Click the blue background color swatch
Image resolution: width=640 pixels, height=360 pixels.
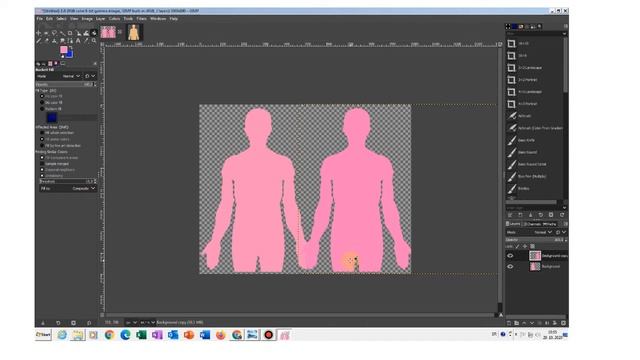(69, 55)
